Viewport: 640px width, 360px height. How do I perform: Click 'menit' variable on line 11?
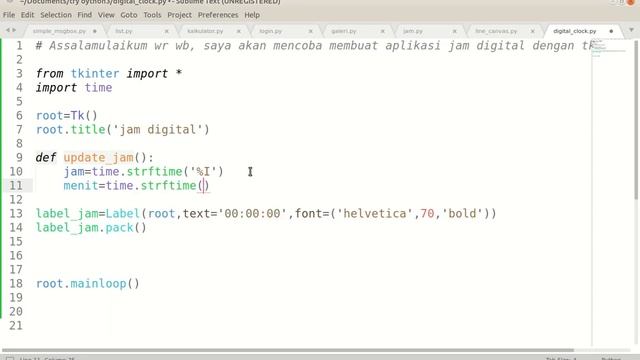click(81, 185)
